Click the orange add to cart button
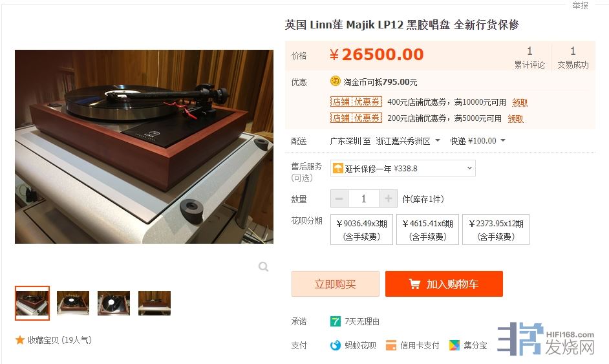Image resolution: width=609 pixels, height=364 pixels. pyautogui.click(x=444, y=284)
